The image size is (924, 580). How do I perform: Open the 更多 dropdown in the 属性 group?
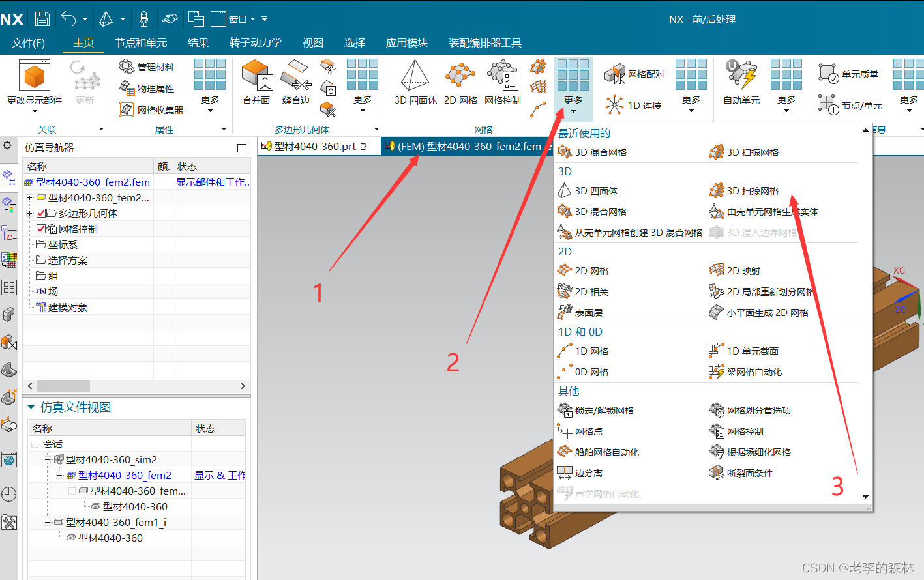[x=210, y=86]
